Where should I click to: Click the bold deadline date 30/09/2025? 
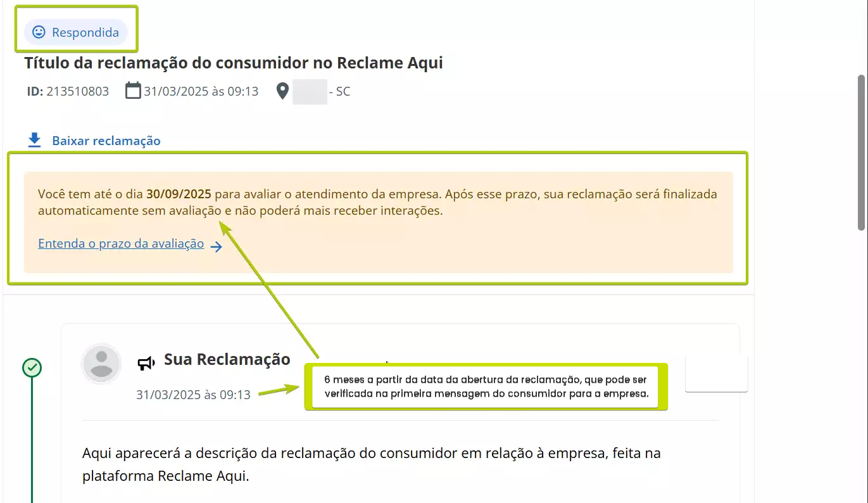click(x=179, y=194)
